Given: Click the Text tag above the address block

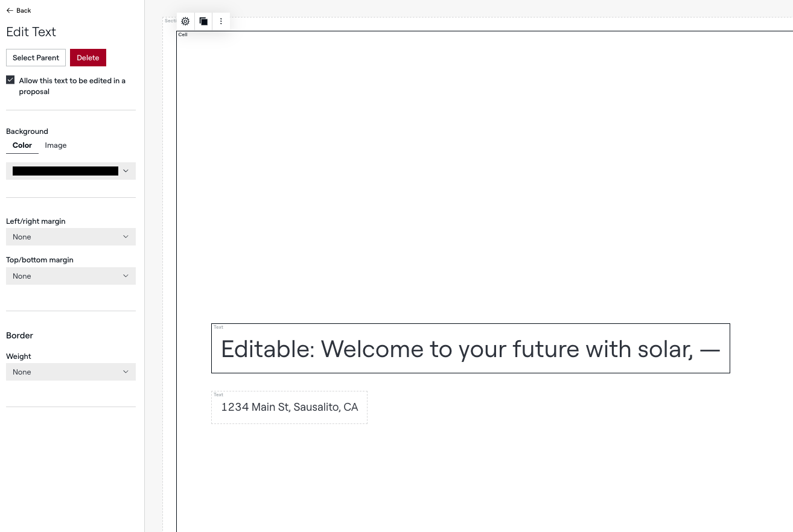Looking at the screenshot, I should point(218,394).
